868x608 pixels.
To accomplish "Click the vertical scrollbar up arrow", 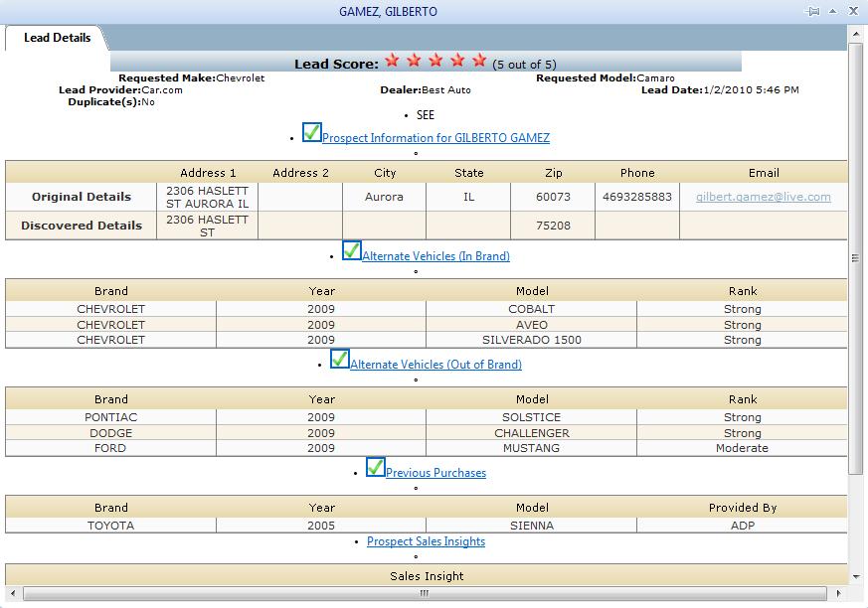I will point(856,35).
